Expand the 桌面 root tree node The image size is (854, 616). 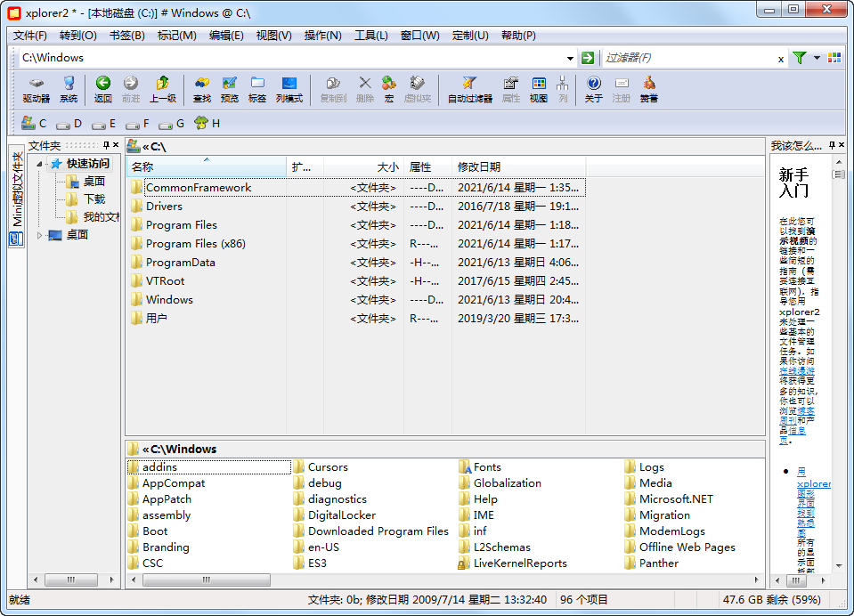(x=39, y=235)
